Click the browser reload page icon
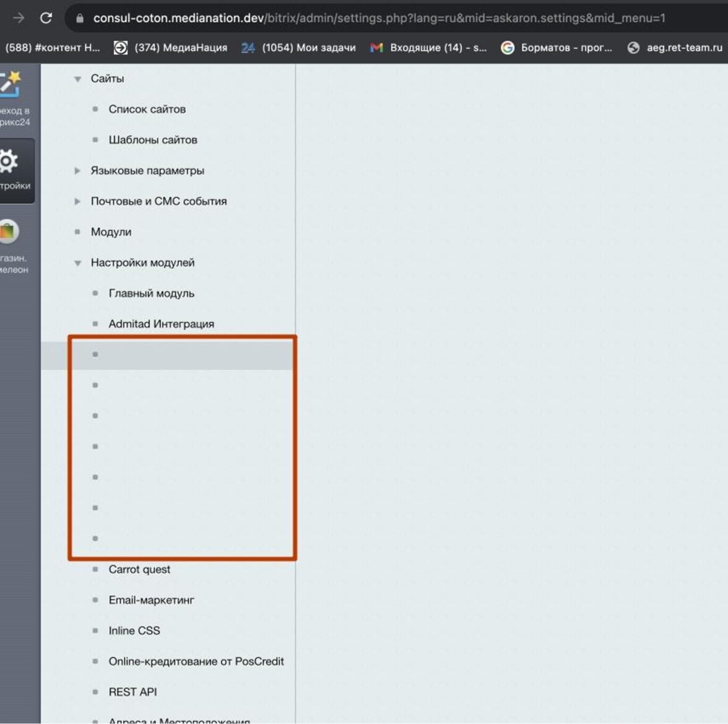Viewport: 728px width, 724px height. [46, 18]
